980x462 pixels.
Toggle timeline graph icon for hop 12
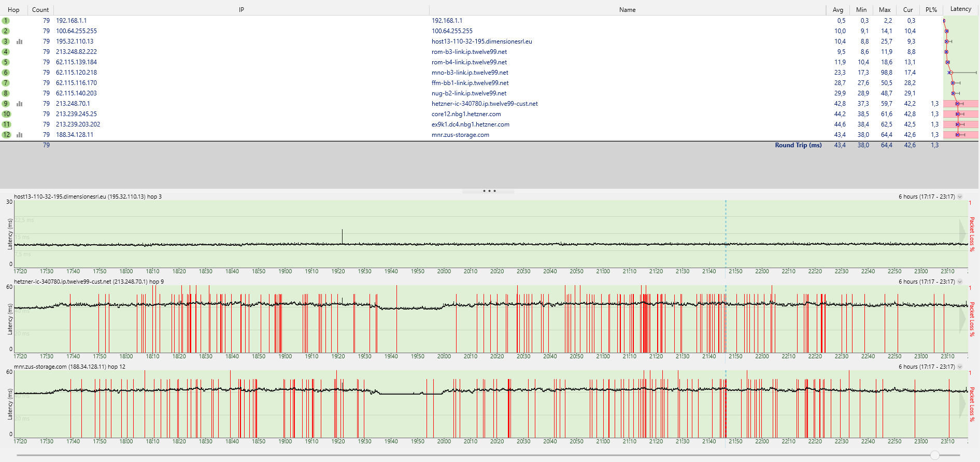[20, 135]
